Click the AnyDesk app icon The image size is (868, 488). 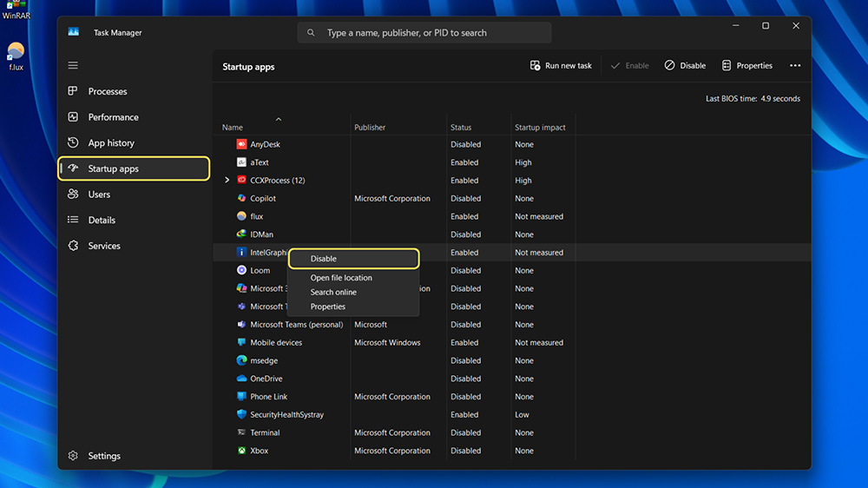(x=241, y=144)
